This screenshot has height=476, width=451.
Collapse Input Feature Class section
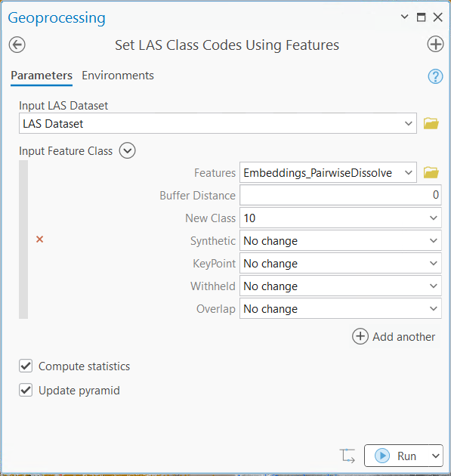[127, 150]
